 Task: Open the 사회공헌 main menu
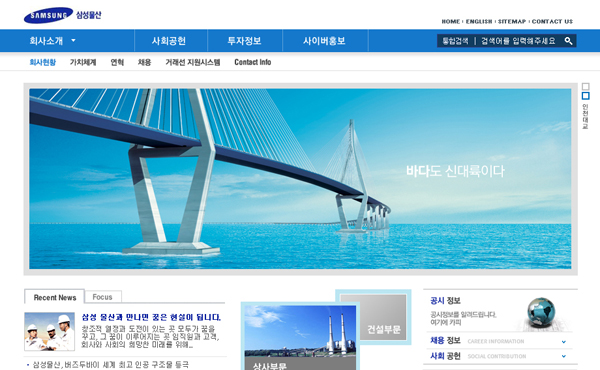(x=169, y=41)
